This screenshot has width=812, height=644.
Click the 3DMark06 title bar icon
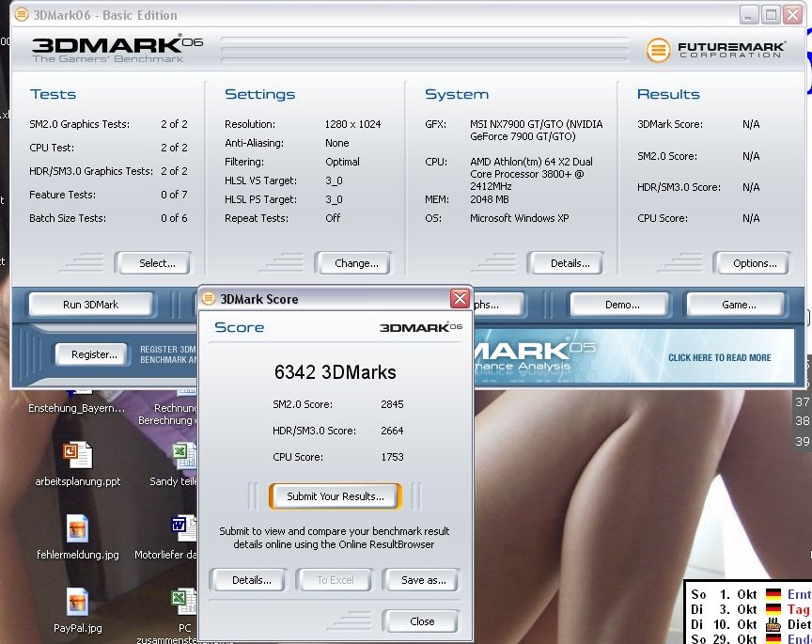click(x=22, y=14)
